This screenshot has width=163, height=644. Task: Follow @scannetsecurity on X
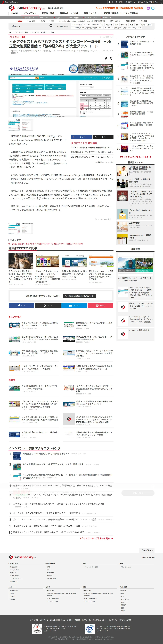80,296
